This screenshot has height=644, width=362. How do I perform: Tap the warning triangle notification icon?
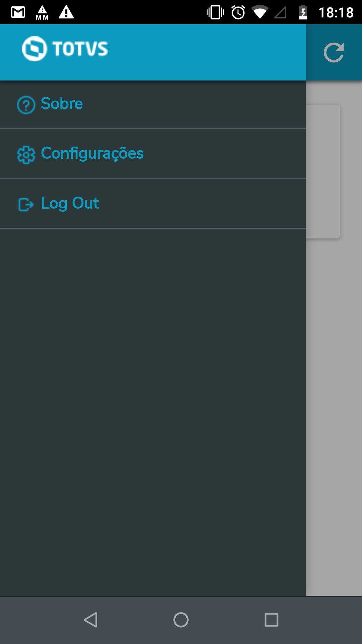66,12
